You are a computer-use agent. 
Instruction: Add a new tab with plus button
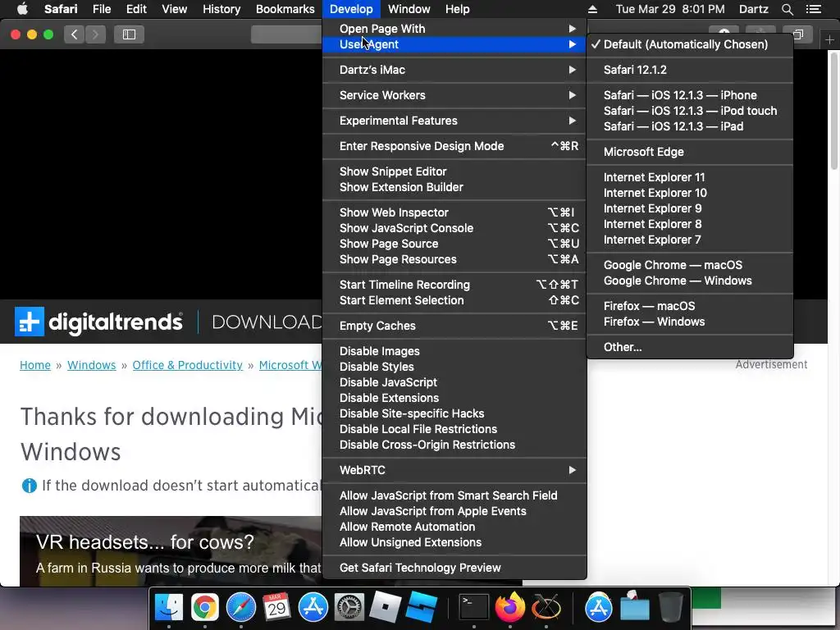(x=829, y=39)
